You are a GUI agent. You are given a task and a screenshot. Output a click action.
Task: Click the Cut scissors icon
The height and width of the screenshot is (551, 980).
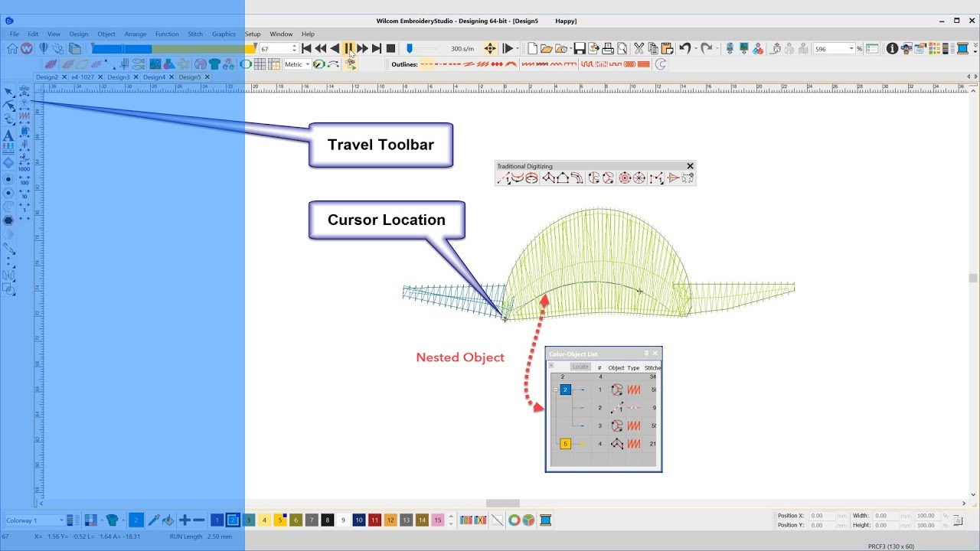tap(639, 48)
